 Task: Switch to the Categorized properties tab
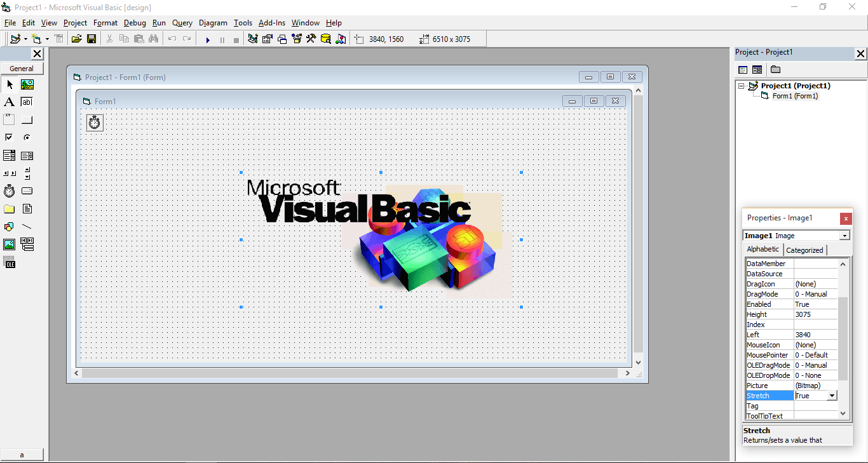click(x=804, y=250)
